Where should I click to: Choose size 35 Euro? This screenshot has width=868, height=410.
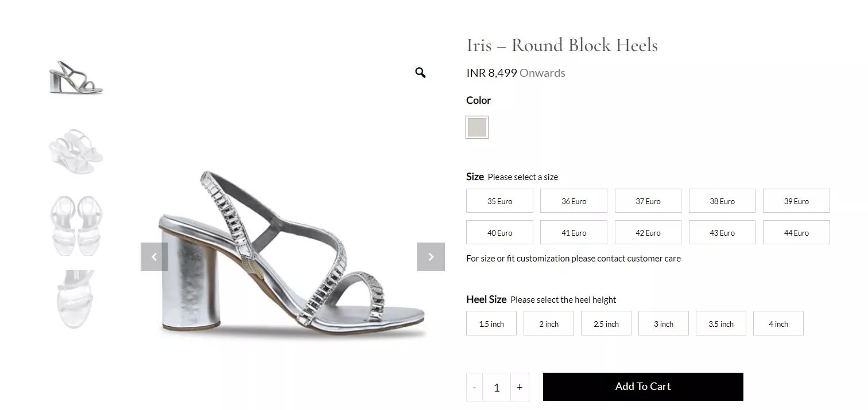tap(499, 201)
